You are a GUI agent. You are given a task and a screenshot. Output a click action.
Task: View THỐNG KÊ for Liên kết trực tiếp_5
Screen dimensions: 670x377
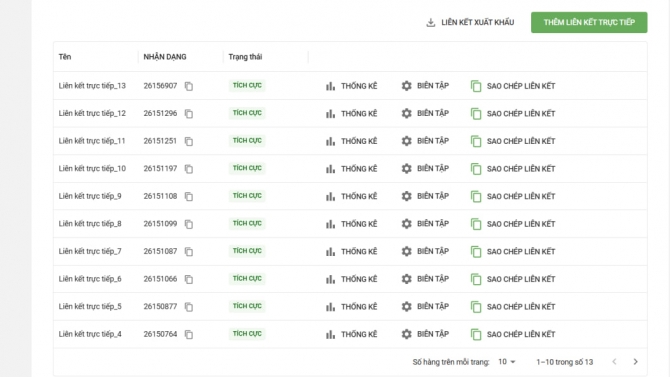click(x=351, y=306)
